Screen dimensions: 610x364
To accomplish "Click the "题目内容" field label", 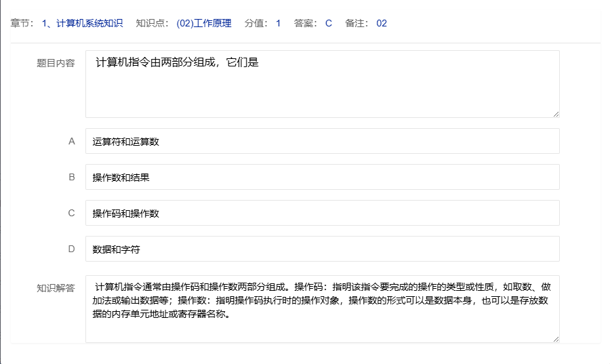I will [x=56, y=63].
